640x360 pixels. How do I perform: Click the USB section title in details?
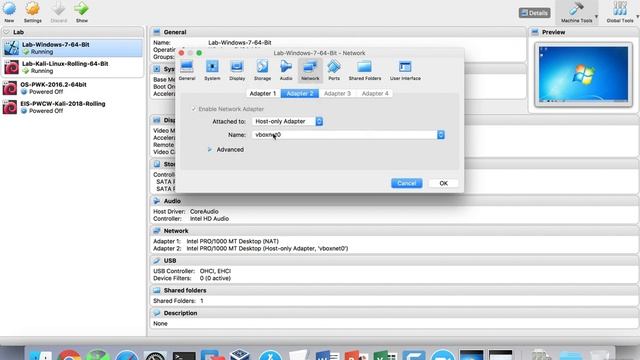170,260
